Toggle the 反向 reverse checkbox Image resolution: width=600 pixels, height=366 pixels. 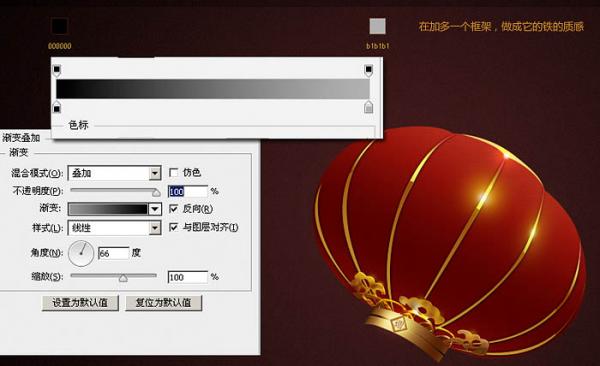click(x=174, y=209)
